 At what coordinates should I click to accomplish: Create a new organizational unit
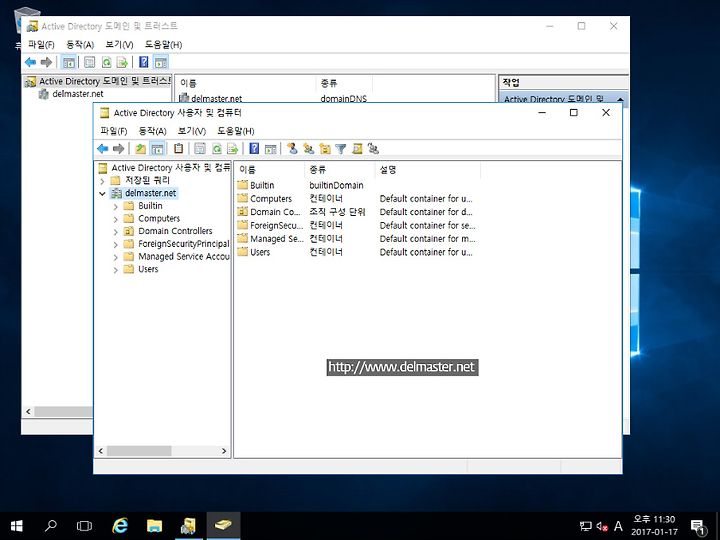click(x=325, y=149)
